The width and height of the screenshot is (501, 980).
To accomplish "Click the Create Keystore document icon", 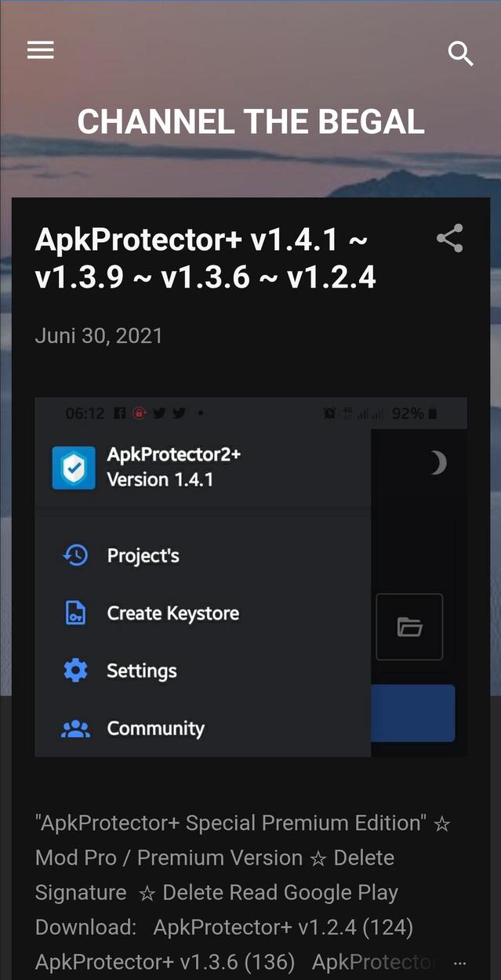I will 76,613.
